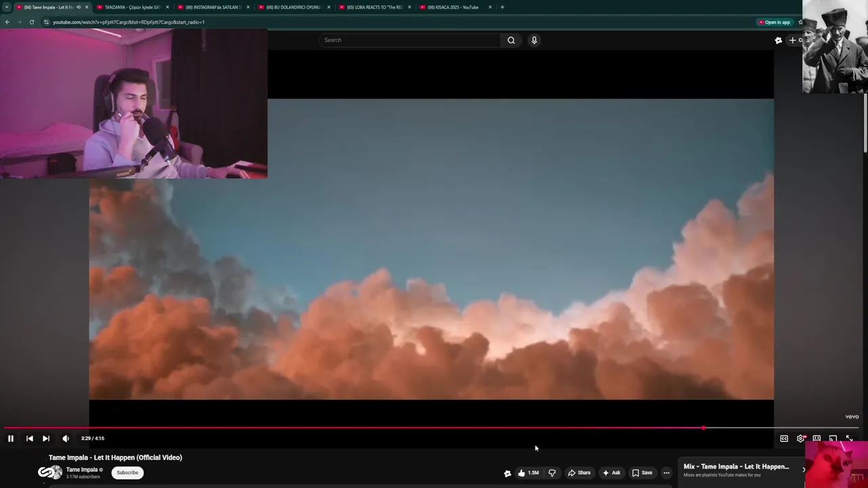868x488 pixels.
Task: Open the Share dialog
Action: point(579,473)
